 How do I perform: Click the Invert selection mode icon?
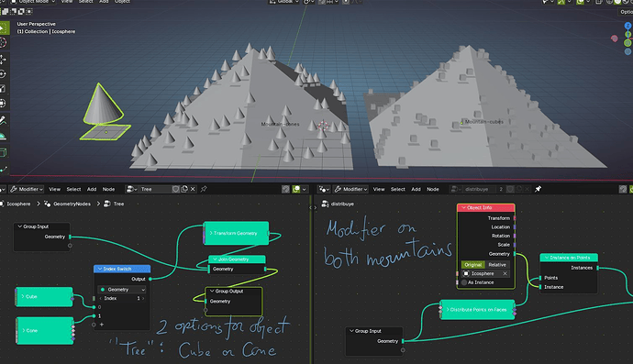pos(21,11)
